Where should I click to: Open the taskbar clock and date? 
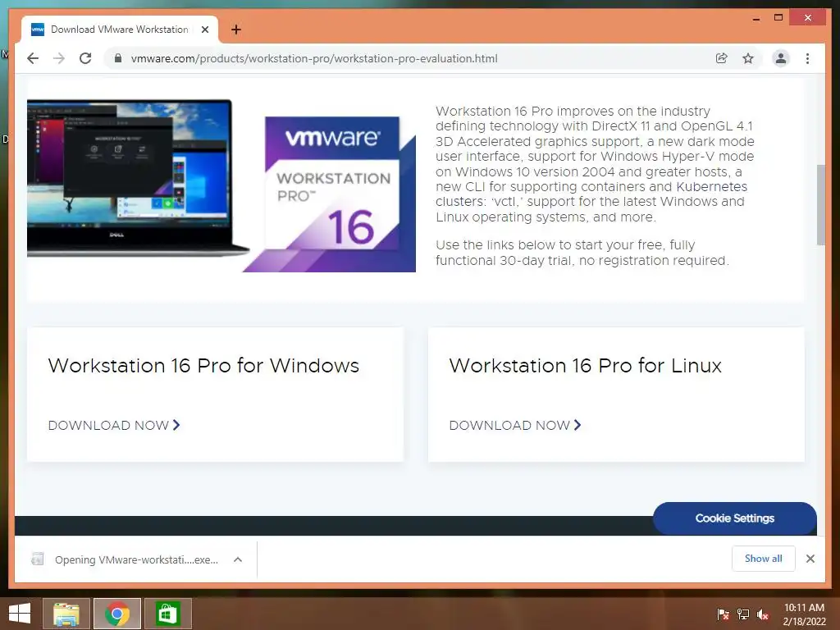point(804,614)
